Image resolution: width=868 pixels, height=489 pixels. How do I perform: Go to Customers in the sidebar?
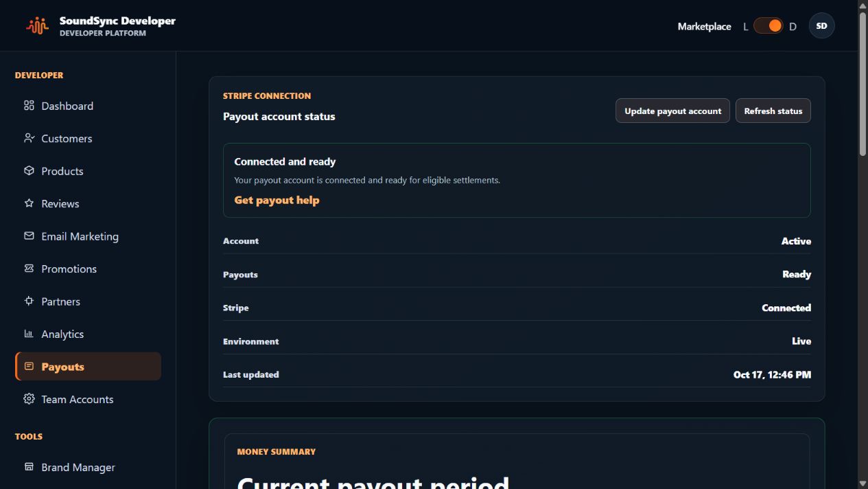88,138
